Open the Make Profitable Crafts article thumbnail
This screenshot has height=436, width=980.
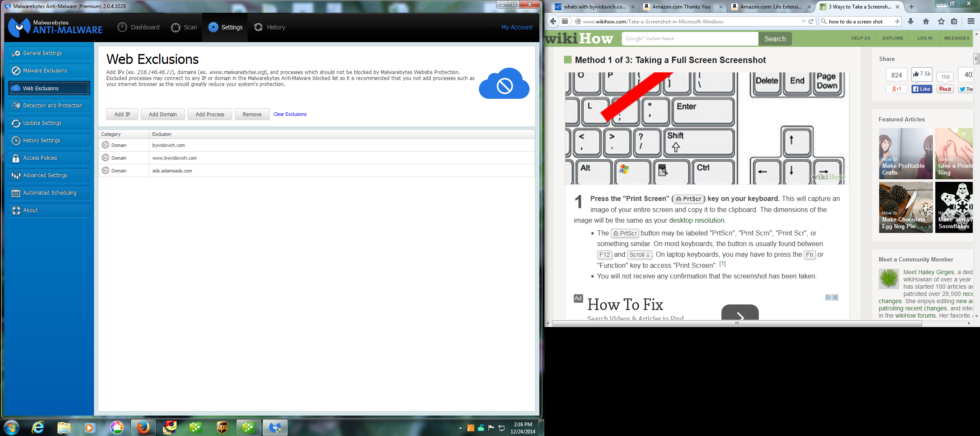(x=906, y=154)
